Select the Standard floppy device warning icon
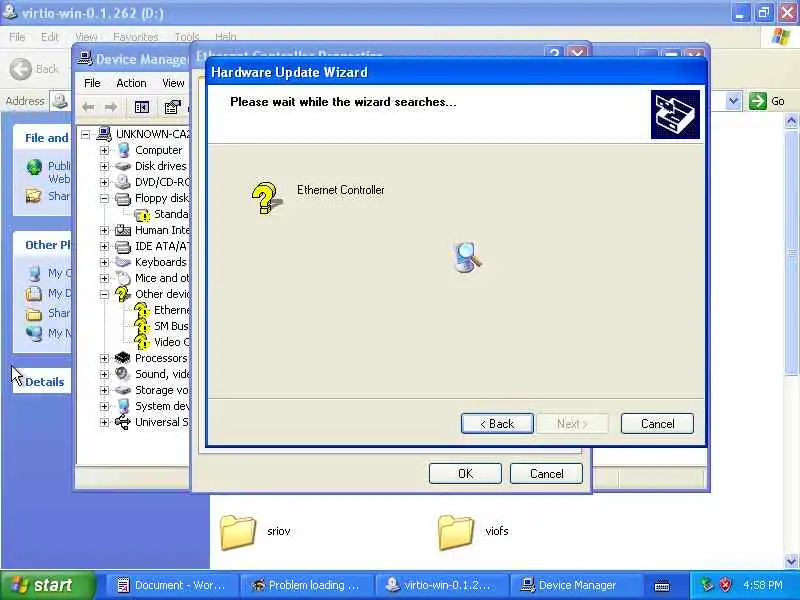This screenshot has height=600, width=800. 142,214
